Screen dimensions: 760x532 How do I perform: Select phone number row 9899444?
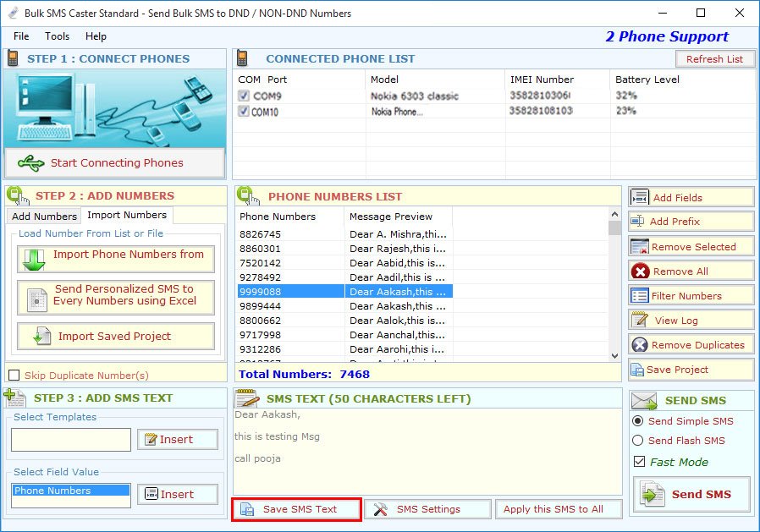click(344, 306)
